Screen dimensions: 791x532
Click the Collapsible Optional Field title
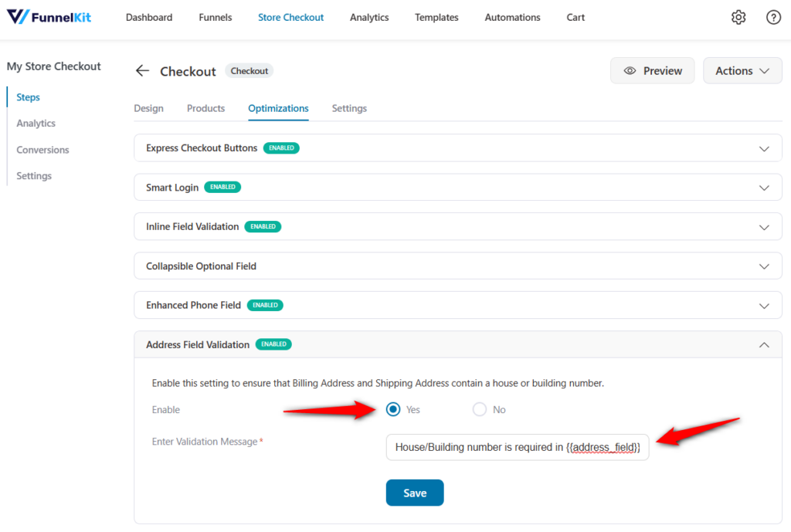(201, 266)
